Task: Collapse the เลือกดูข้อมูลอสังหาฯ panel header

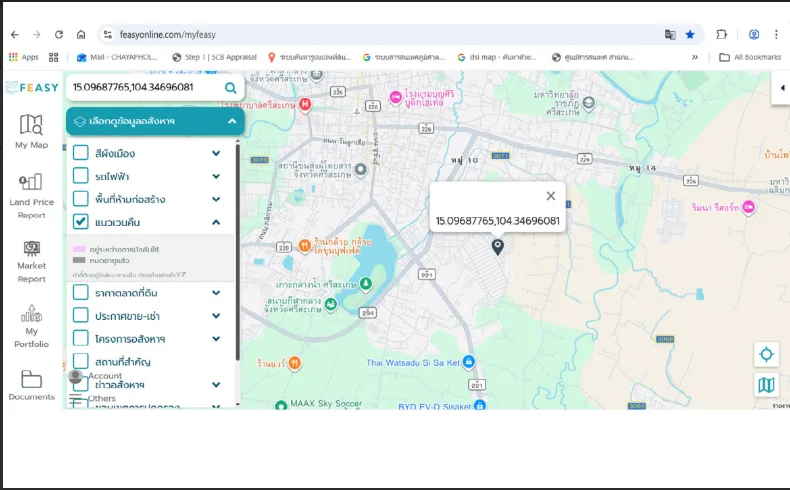Action: 155,121
